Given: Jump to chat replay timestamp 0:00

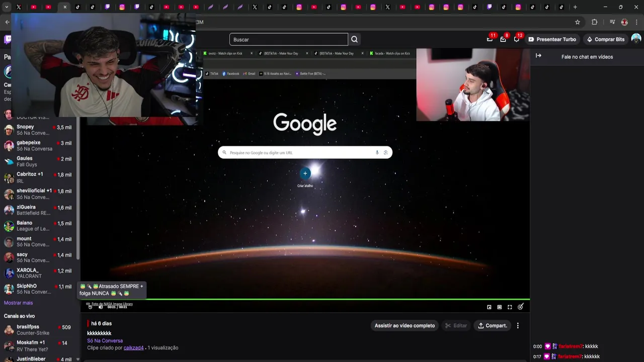Looking at the screenshot, I should (537, 346).
